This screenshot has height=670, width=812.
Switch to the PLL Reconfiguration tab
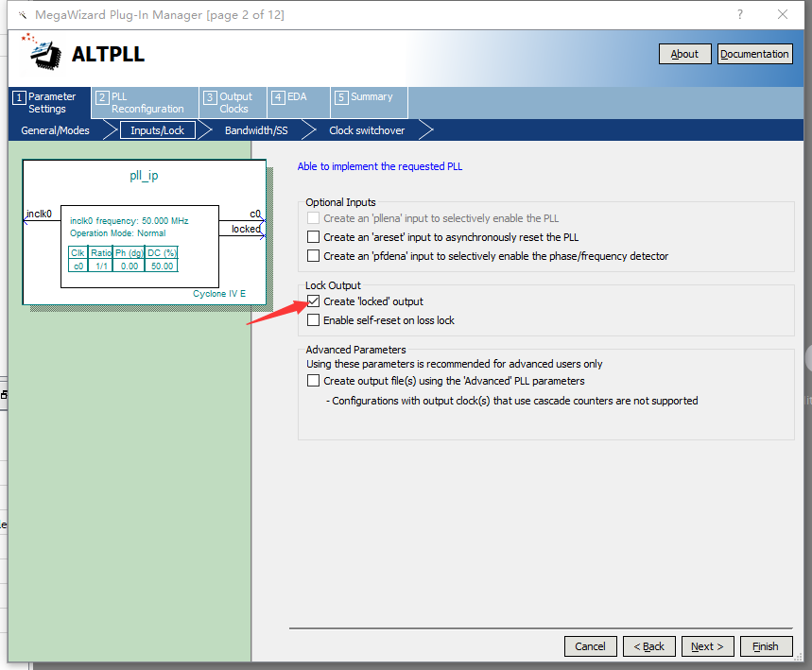point(146,102)
